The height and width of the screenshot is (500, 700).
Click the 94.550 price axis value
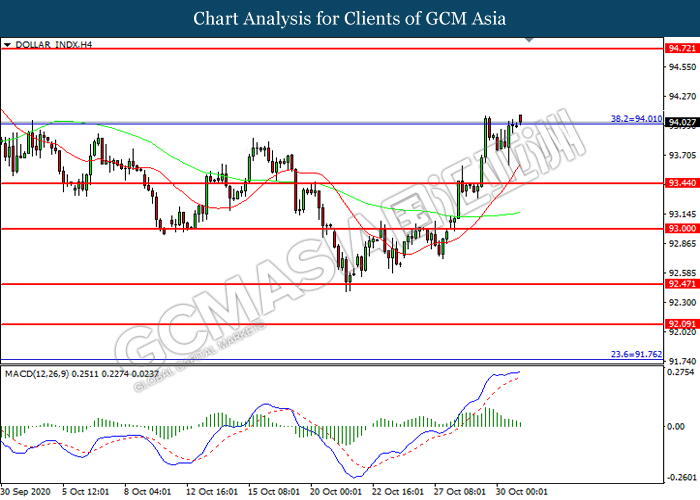682,67
